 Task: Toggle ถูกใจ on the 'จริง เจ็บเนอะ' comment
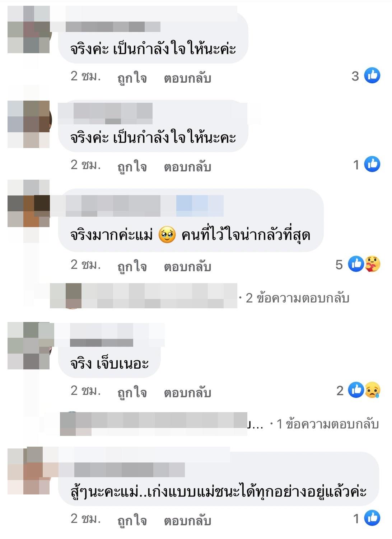(132, 392)
